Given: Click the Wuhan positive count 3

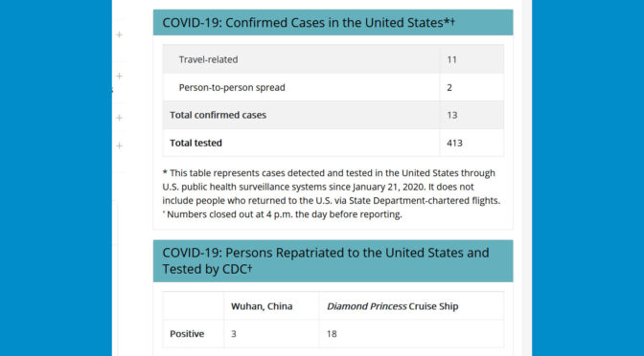Looking at the screenshot, I should (233, 334).
